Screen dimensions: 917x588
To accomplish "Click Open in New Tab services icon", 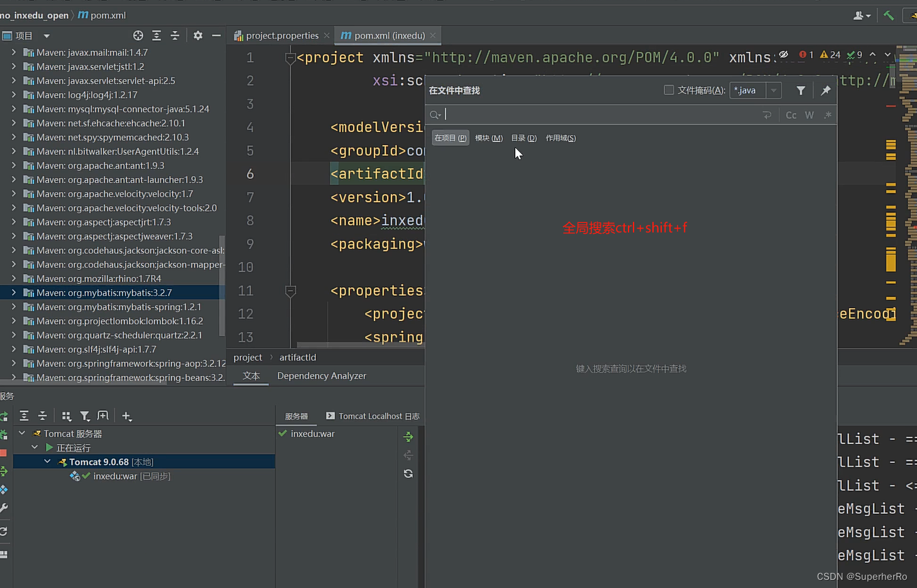I will pyautogui.click(x=103, y=416).
